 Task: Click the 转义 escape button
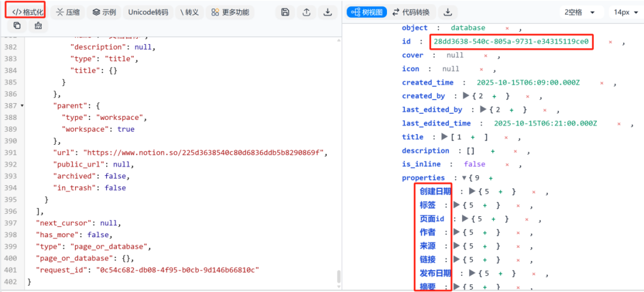tap(190, 12)
